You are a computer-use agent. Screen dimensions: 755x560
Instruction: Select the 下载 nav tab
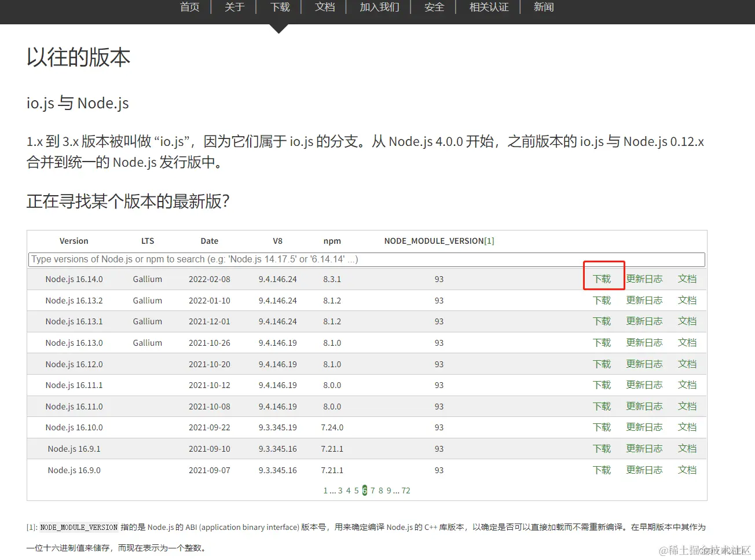(x=280, y=7)
